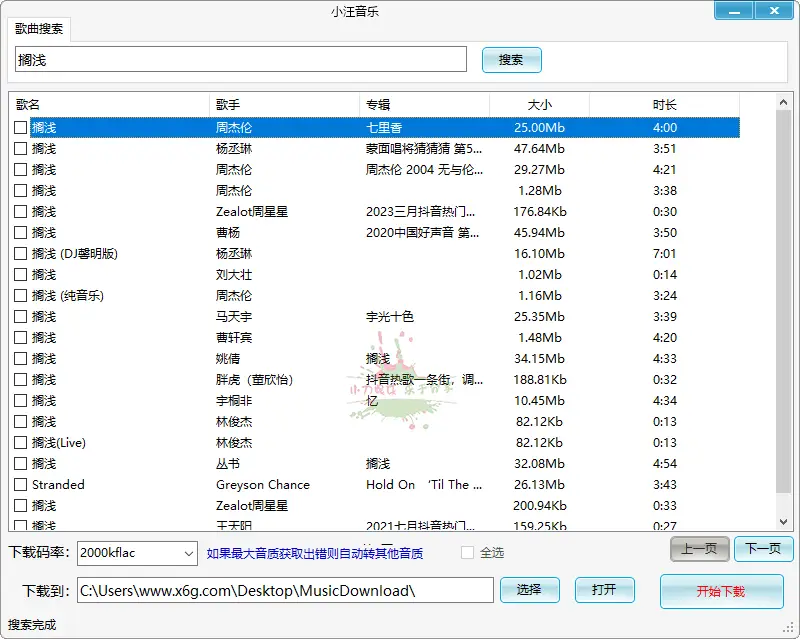The height and width of the screenshot is (639, 800).
Task: Go to next page with 下一页
Action: (x=762, y=549)
